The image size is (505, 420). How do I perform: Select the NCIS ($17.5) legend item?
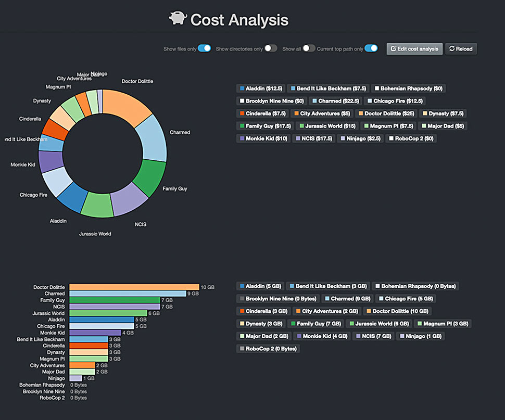point(314,139)
